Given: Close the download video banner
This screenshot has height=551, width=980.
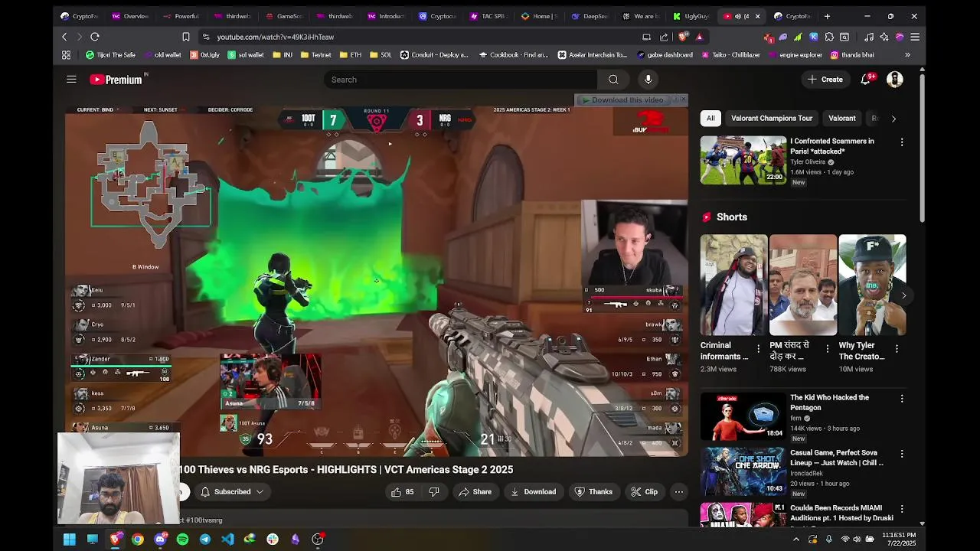Looking at the screenshot, I should pos(683,99).
